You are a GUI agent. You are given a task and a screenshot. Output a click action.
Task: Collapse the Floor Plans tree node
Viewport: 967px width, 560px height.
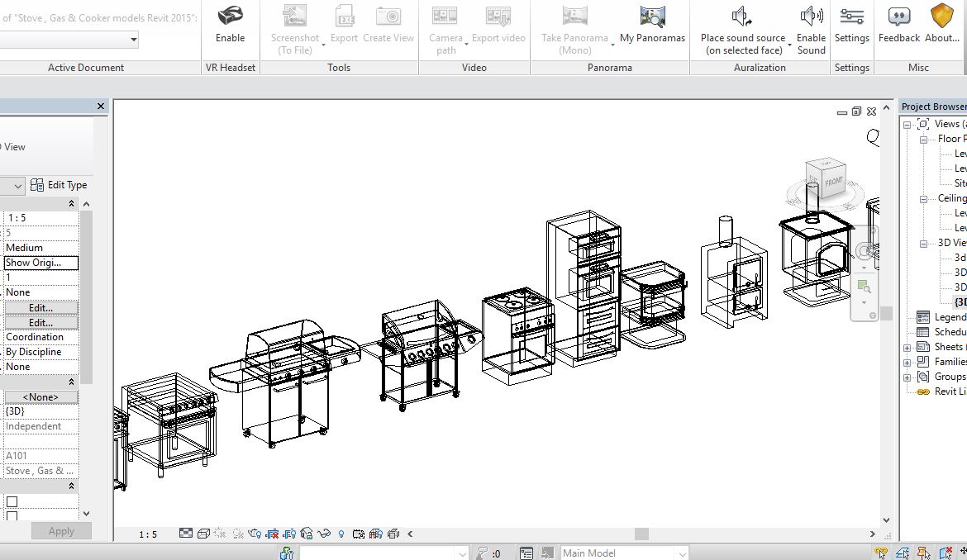[x=922, y=140]
